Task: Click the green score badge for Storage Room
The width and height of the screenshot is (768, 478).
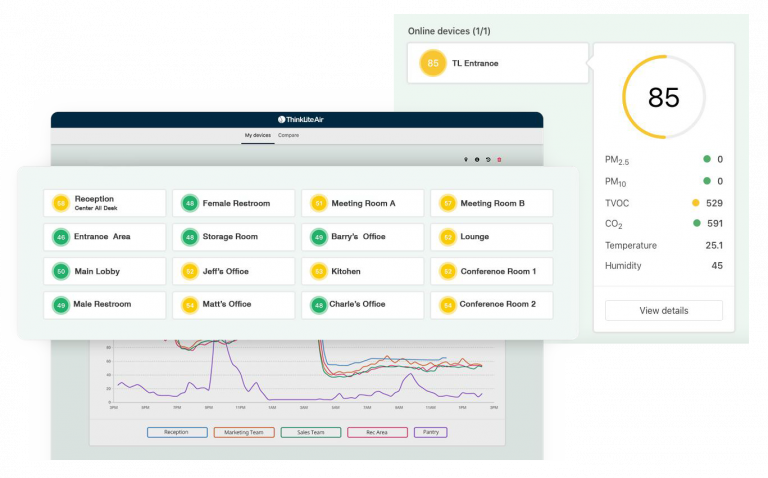Action: 190,237
